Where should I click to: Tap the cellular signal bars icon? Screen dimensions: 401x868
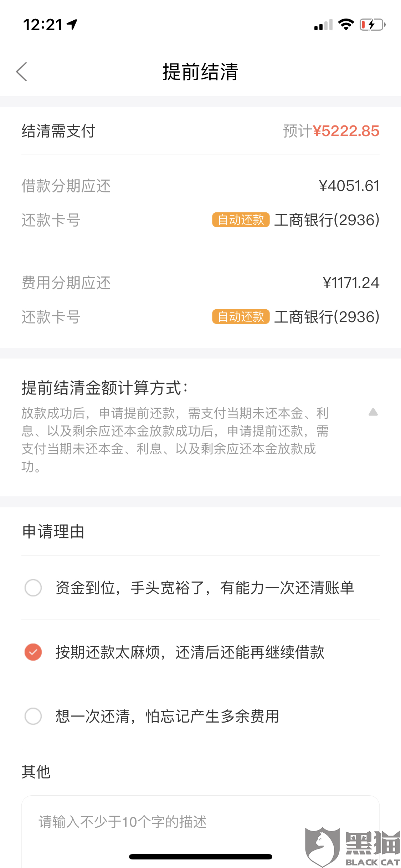point(323,25)
